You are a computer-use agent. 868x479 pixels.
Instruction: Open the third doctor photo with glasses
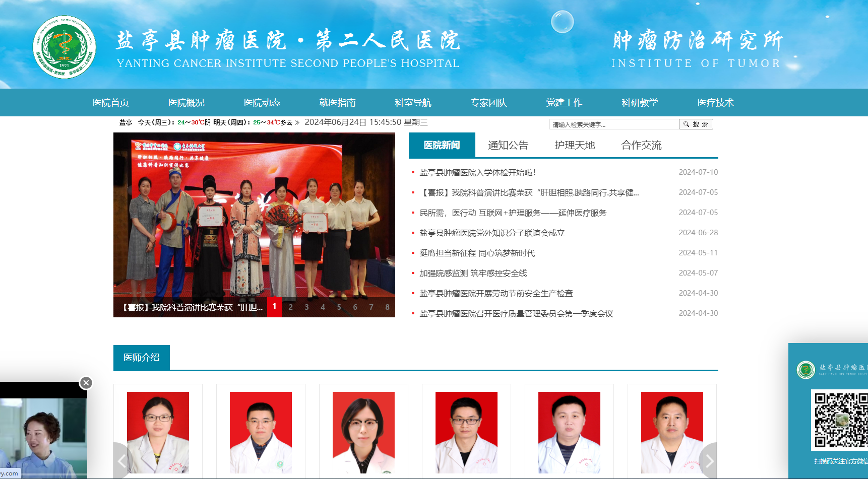(363, 432)
